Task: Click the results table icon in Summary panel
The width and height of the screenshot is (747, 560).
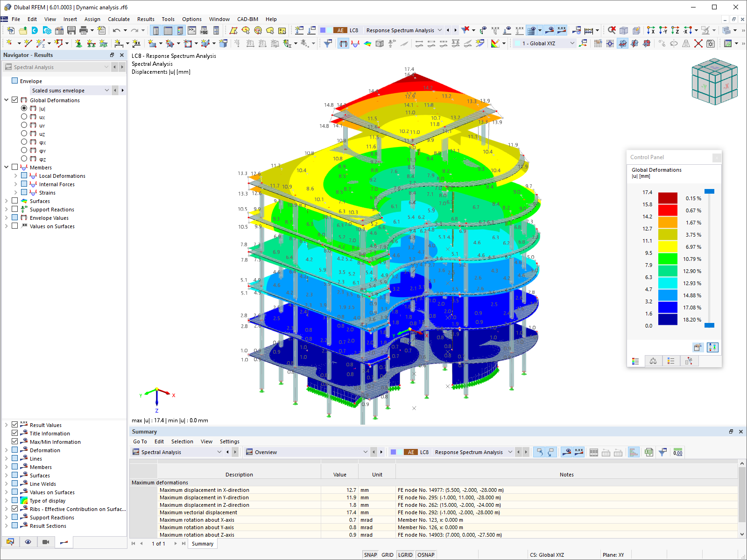Action: pos(593,452)
